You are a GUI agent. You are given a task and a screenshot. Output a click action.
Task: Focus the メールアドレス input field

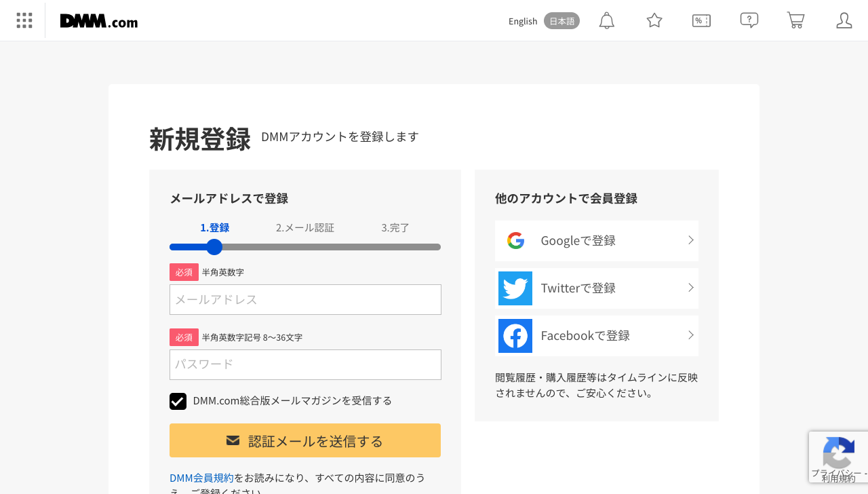coord(305,299)
